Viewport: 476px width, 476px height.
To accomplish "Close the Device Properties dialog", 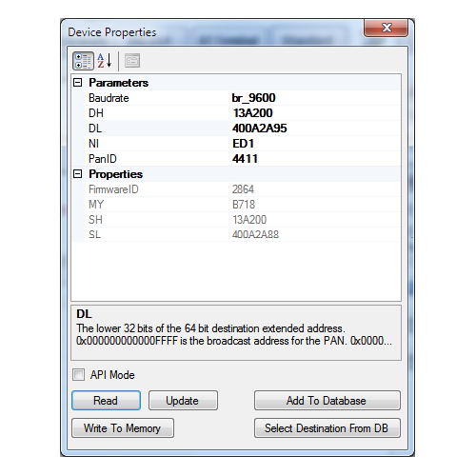I will (x=386, y=28).
